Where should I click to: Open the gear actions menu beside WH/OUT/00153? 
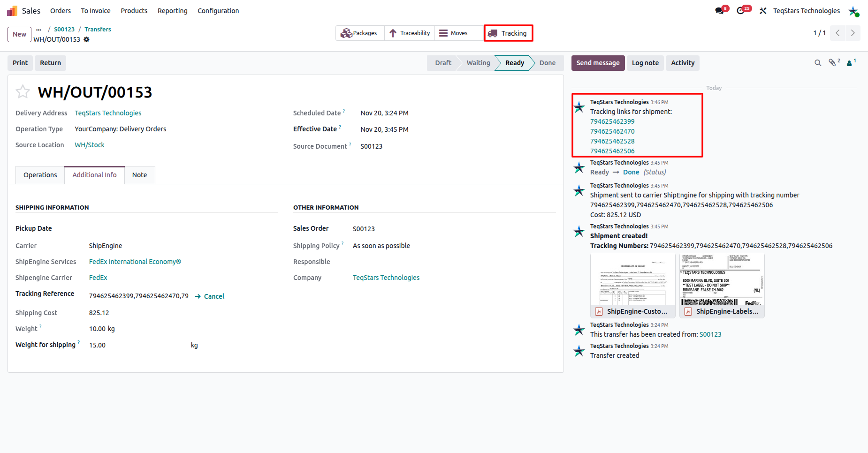tap(86, 39)
